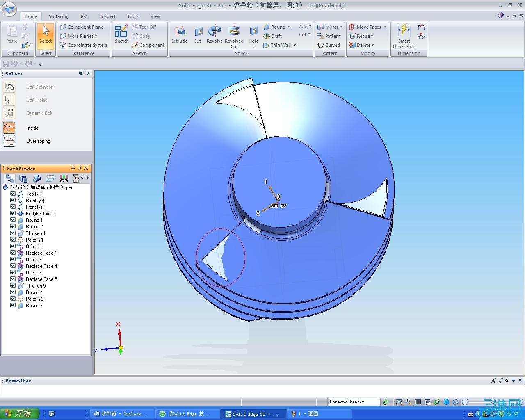
Task: Toggle the Front (xz) plane checkbox
Action: click(x=13, y=207)
